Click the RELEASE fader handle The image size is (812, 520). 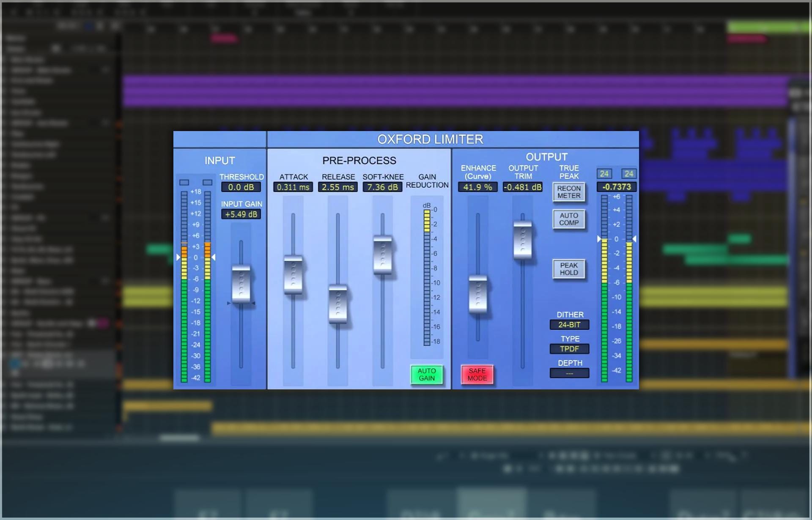(338, 304)
